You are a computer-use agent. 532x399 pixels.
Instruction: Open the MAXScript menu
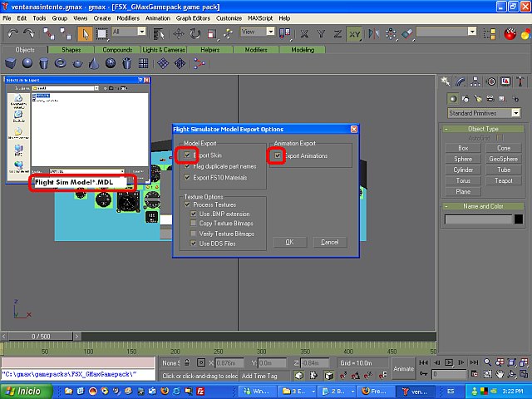(x=261, y=17)
